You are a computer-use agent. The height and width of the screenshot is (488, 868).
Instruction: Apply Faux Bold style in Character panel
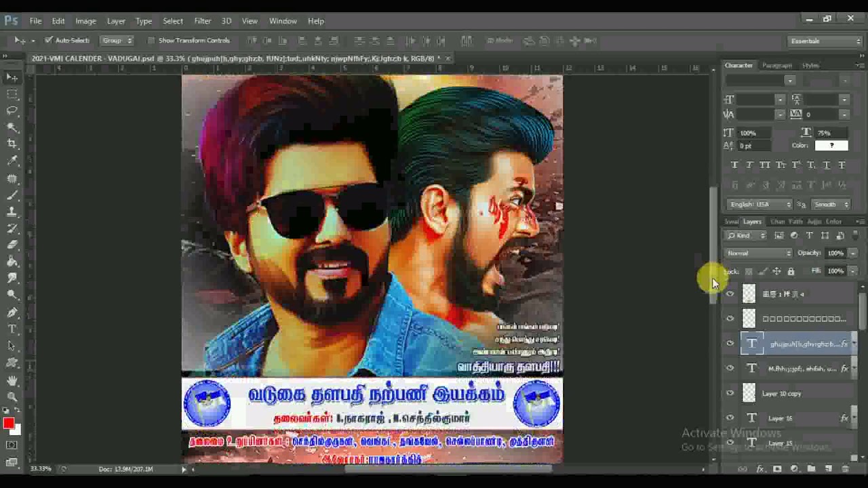click(734, 165)
